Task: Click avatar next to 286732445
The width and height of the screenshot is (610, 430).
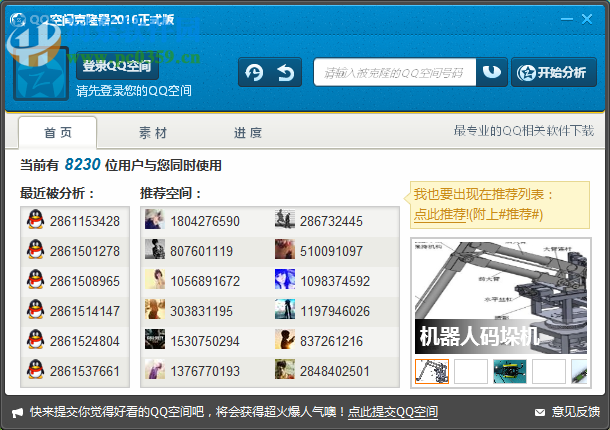Action: coord(285,219)
